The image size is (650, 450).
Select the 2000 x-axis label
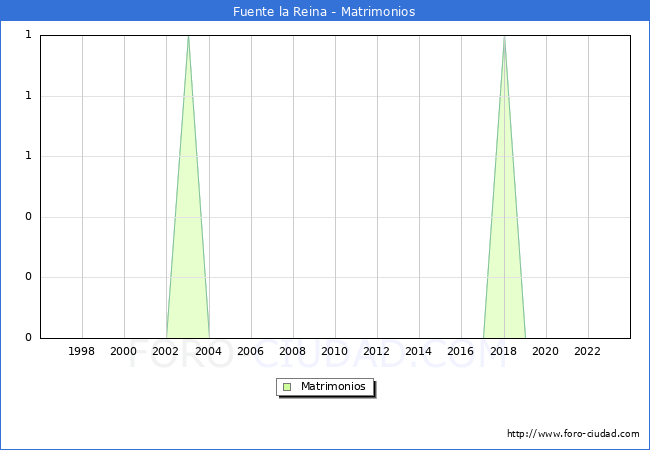pos(124,351)
